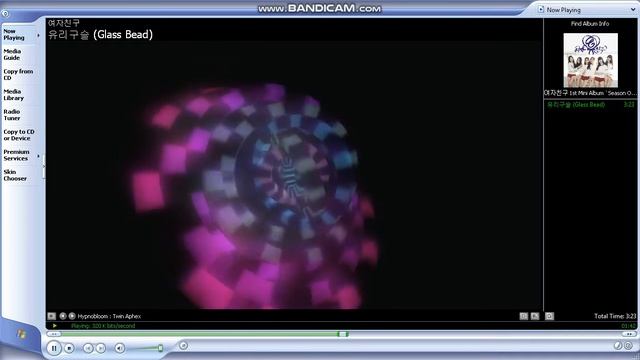Click the elapsed time '01:43' readout

click(x=629, y=326)
